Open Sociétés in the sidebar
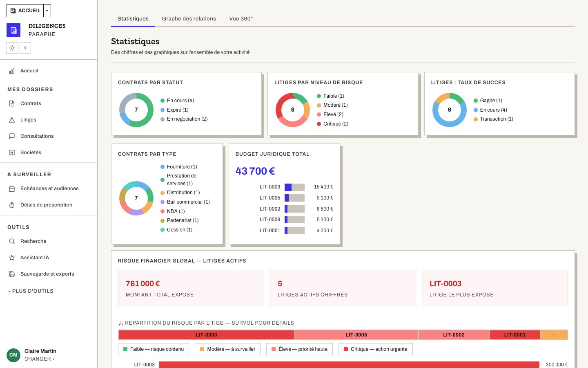This screenshot has width=588, height=368. [49, 153]
